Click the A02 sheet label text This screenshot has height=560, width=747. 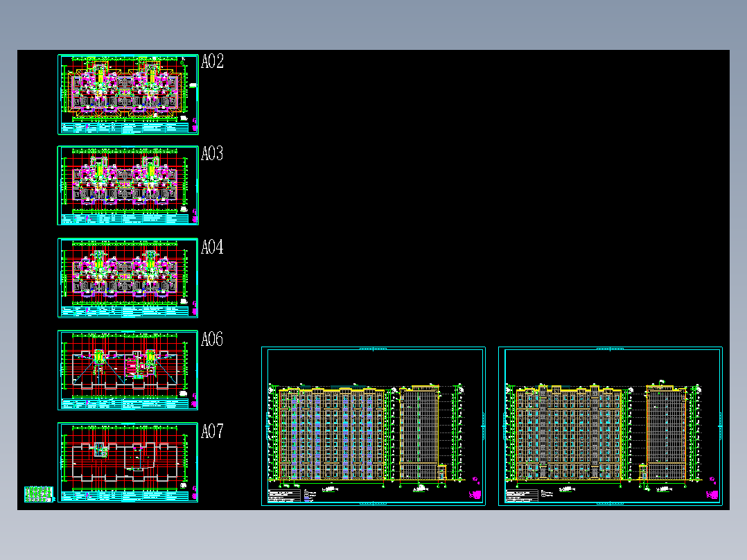tap(213, 62)
